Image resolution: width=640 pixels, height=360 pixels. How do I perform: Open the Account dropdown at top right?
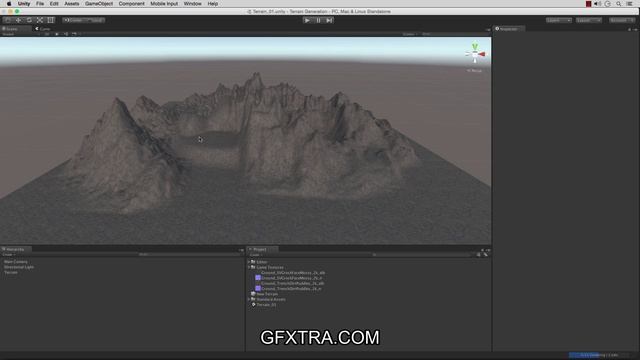(x=622, y=20)
